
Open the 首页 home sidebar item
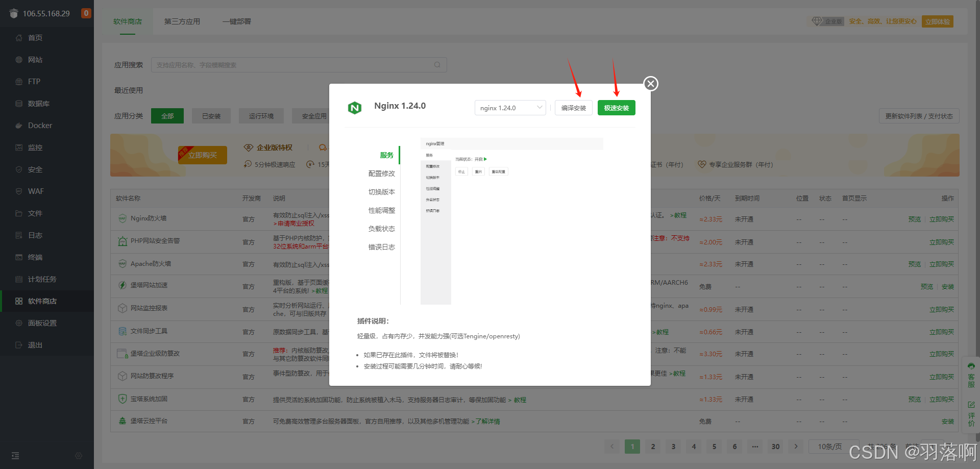(47, 38)
